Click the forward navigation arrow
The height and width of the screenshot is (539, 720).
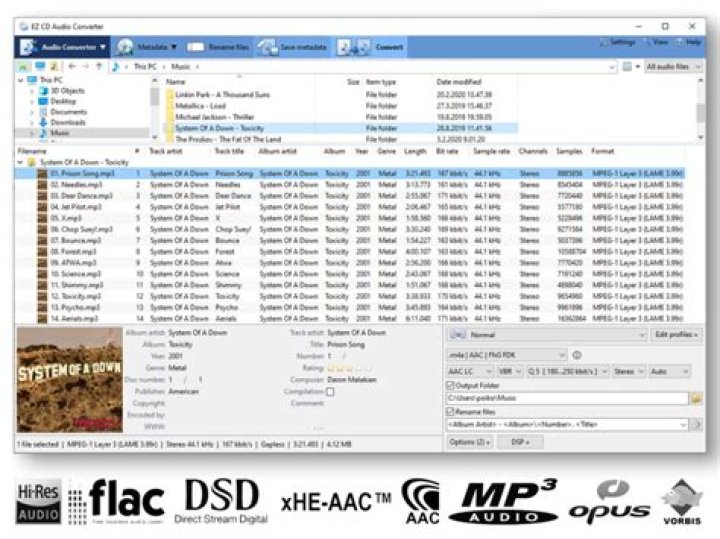85,67
